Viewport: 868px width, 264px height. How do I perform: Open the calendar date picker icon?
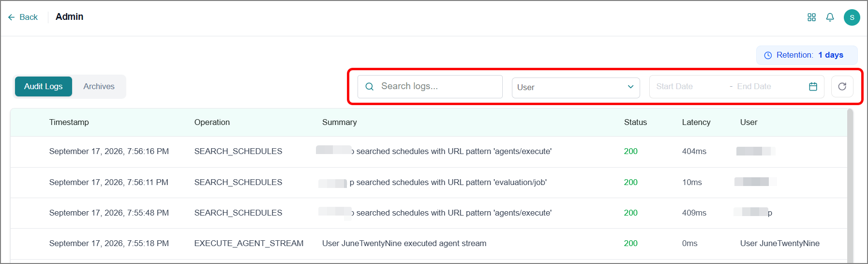[813, 87]
